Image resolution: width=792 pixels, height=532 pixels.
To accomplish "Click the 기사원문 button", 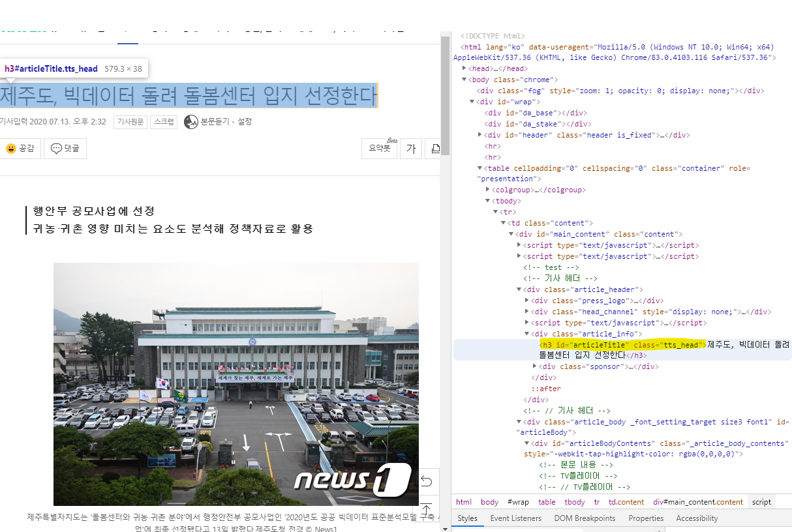I will point(130,122).
